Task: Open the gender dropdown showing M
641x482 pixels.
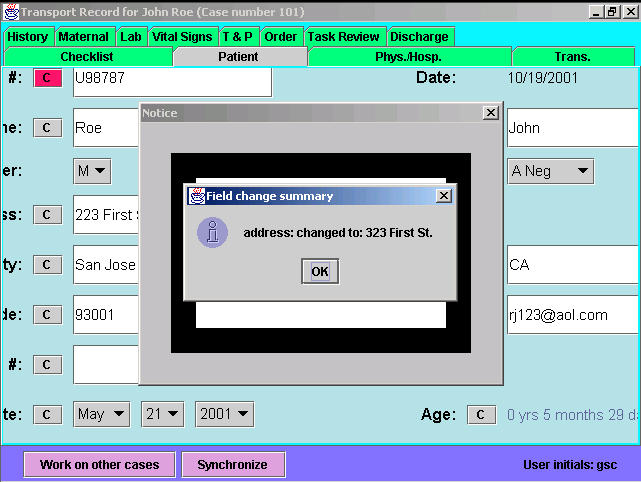Action: point(92,171)
